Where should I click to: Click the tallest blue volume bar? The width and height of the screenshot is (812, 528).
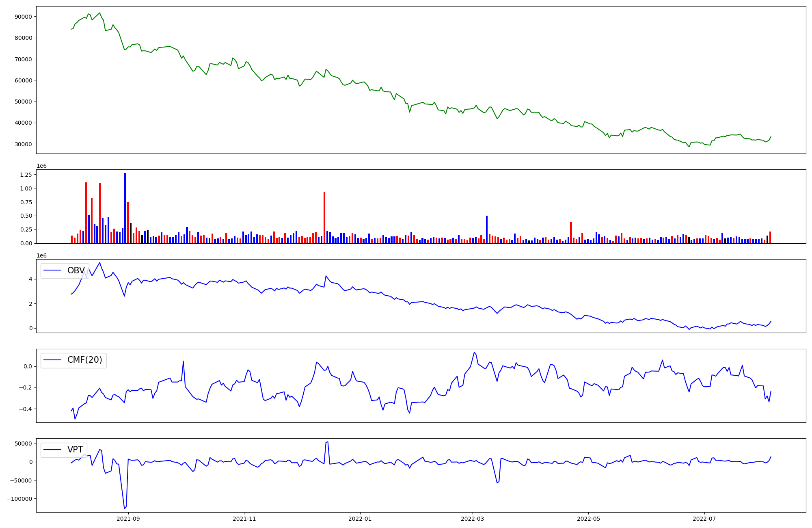(x=125, y=208)
